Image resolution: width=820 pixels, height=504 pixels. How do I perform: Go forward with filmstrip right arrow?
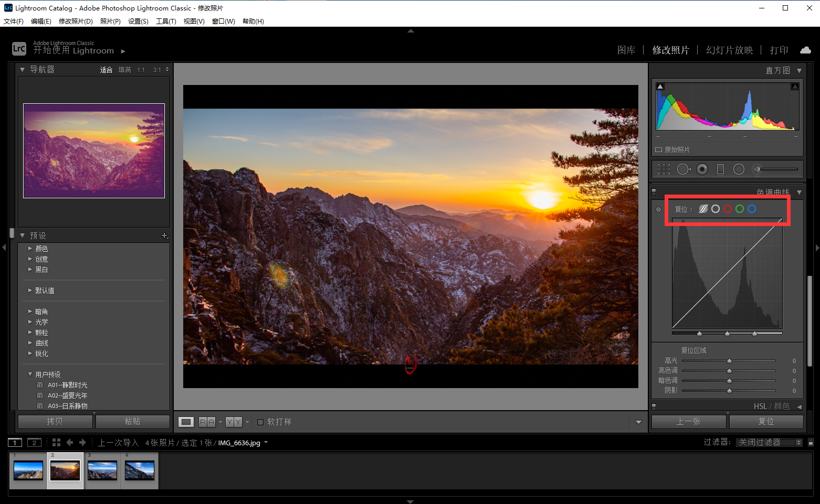coord(82,442)
